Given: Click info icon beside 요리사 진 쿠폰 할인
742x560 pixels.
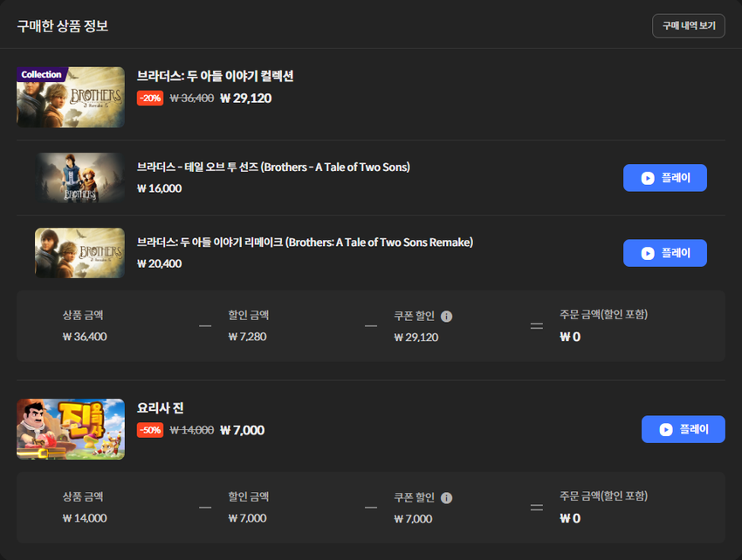Looking at the screenshot, I should tap(446, 497).
